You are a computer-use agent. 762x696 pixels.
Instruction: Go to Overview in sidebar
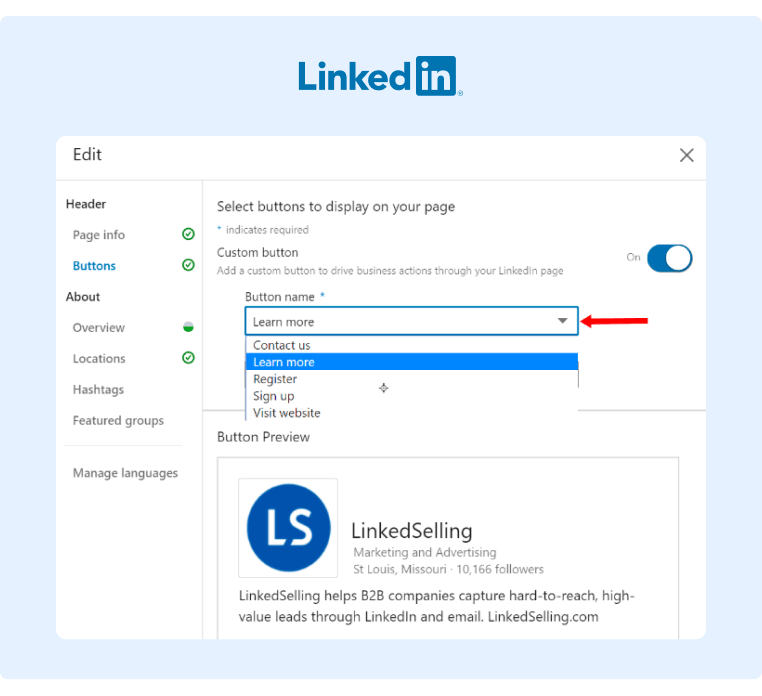point(99,328)
